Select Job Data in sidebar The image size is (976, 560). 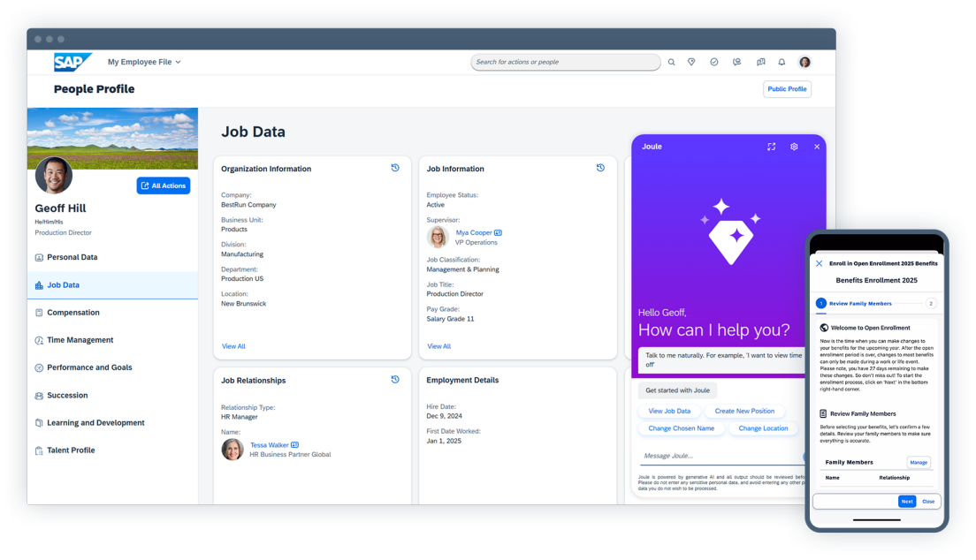click(x=112, y=285)
